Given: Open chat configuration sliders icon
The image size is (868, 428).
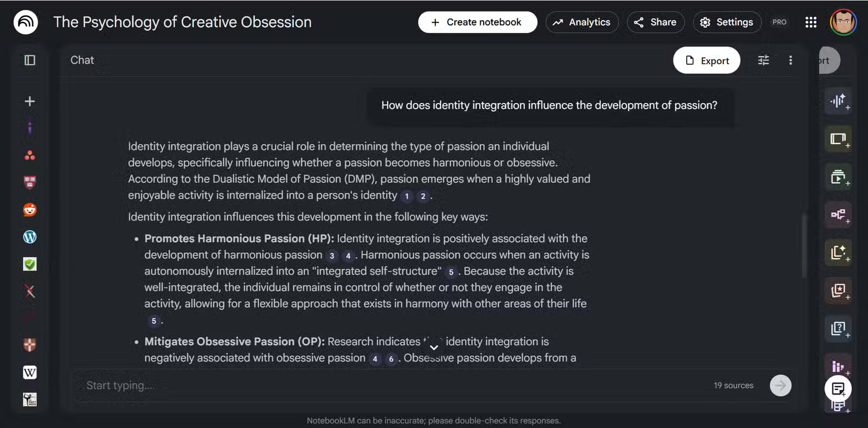Looking at the screenshot, I should tap(764, 60).
